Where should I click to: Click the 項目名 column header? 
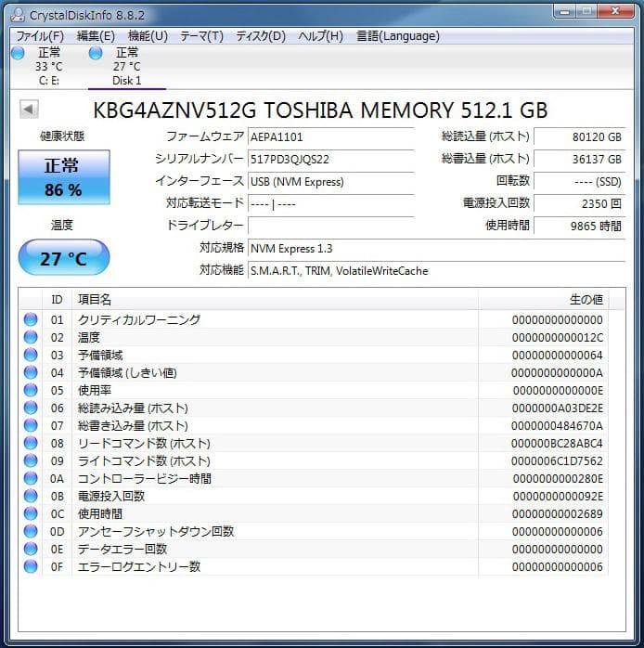click(275, 299)
